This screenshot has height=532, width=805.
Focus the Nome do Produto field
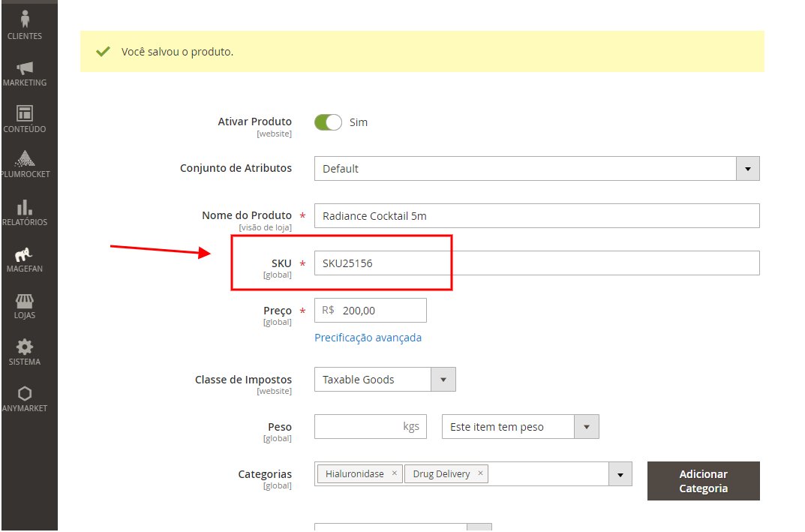pos(536,216)
